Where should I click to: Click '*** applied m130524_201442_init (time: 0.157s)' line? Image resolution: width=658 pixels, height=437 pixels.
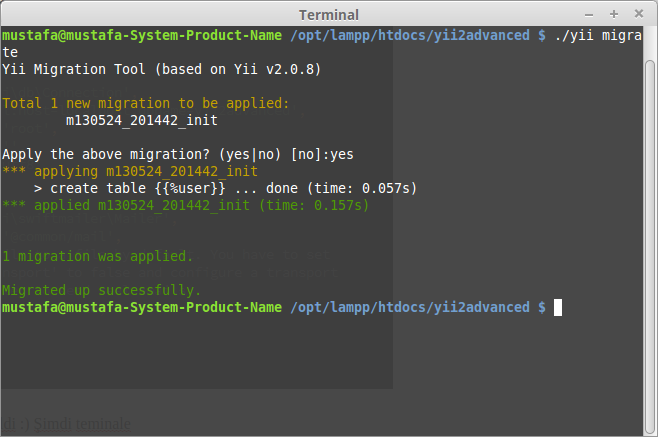tap(185, 205)
